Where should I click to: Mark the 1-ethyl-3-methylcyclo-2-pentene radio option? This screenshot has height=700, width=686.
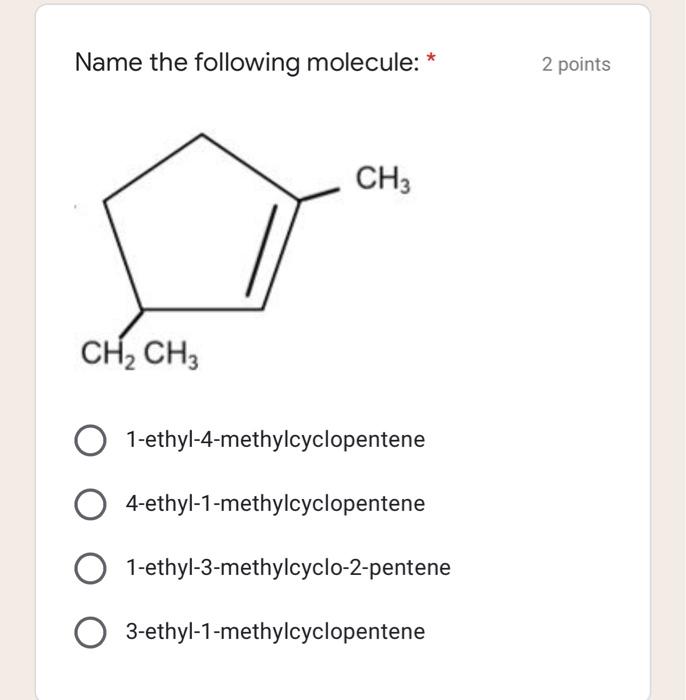click(91, 568)
